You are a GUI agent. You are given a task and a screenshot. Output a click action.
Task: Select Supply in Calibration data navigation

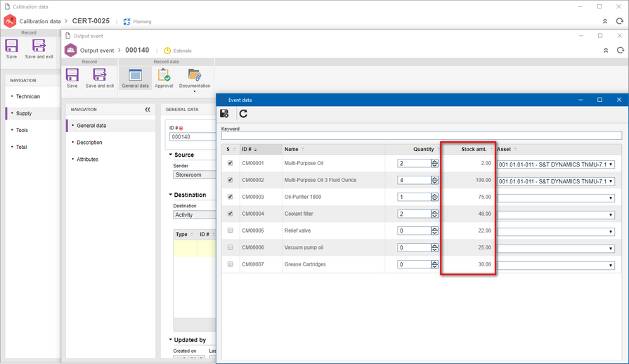coord(24,113)
